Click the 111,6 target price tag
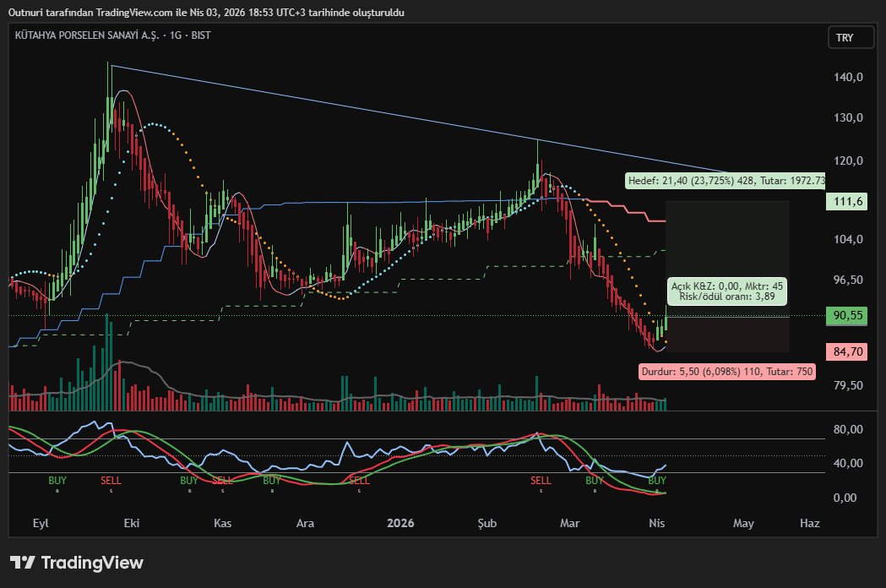Image resolution: width=886 pixels, height=588 pixels. click(x=846, y=201)
